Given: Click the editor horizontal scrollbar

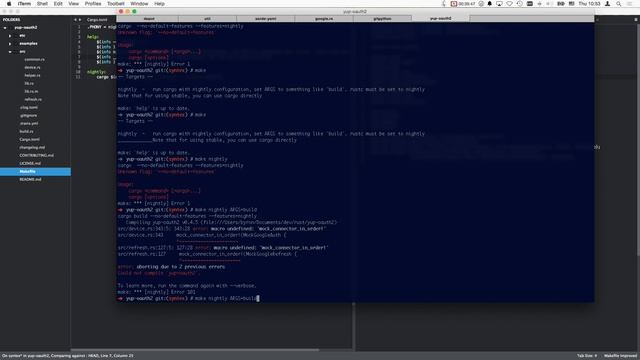Looking at the screenshot, I should (x=195, y=349).
